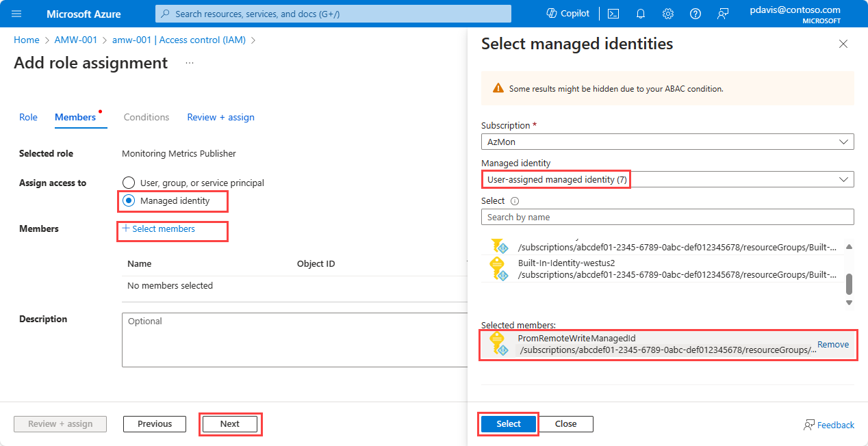
Task: Open Copilot from the top bar
Action: pyautogui.click(x=567, y=14)
